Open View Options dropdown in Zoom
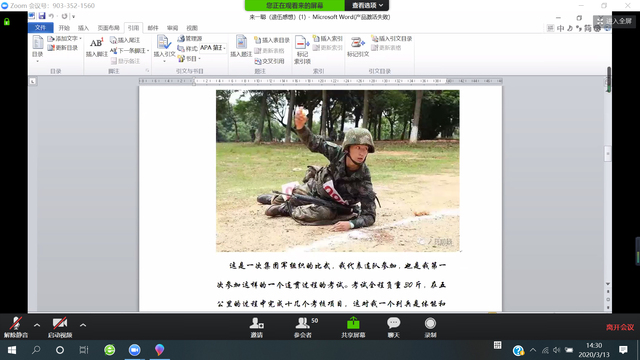 pos(367,5)
